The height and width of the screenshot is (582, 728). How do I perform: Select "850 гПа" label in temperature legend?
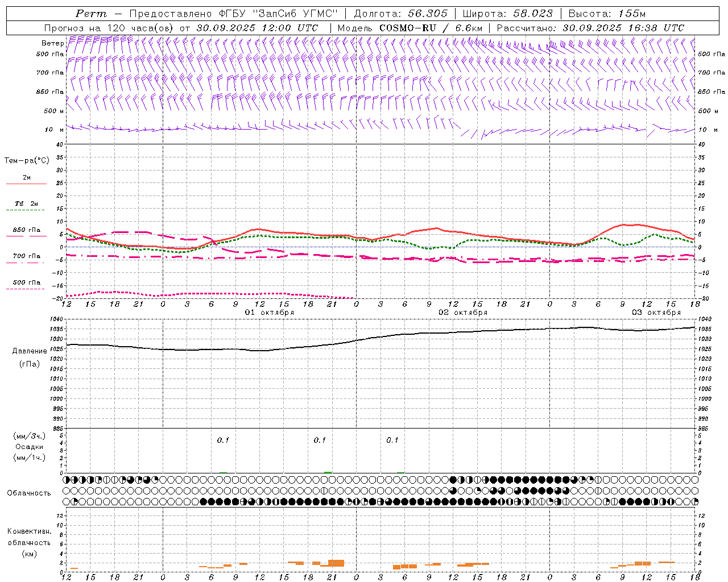27,230
